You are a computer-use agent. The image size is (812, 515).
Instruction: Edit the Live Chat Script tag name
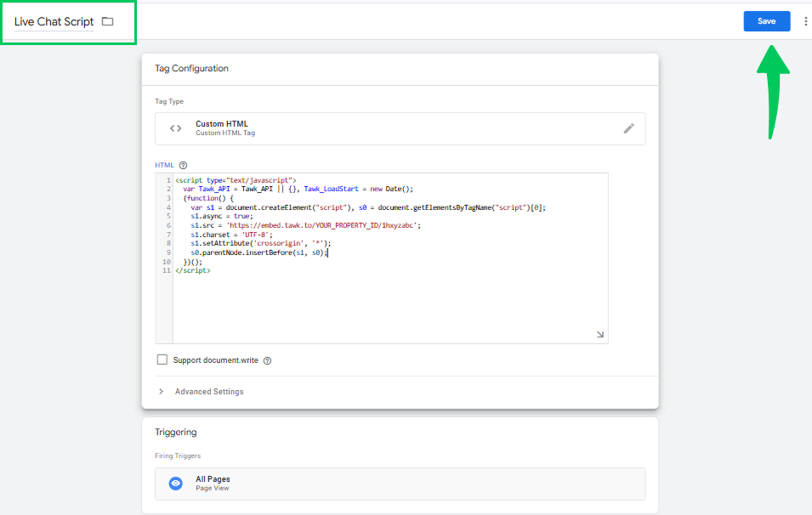pyautogui.click(x=54, y=22)
